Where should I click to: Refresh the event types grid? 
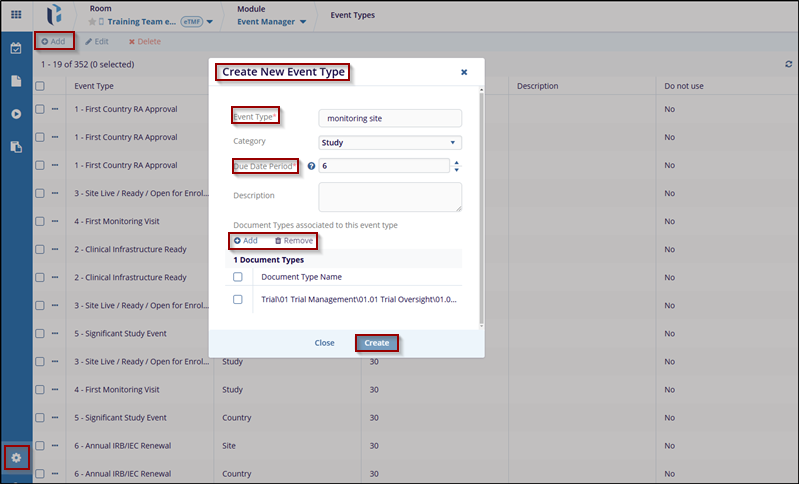click(x=789, y=64)
